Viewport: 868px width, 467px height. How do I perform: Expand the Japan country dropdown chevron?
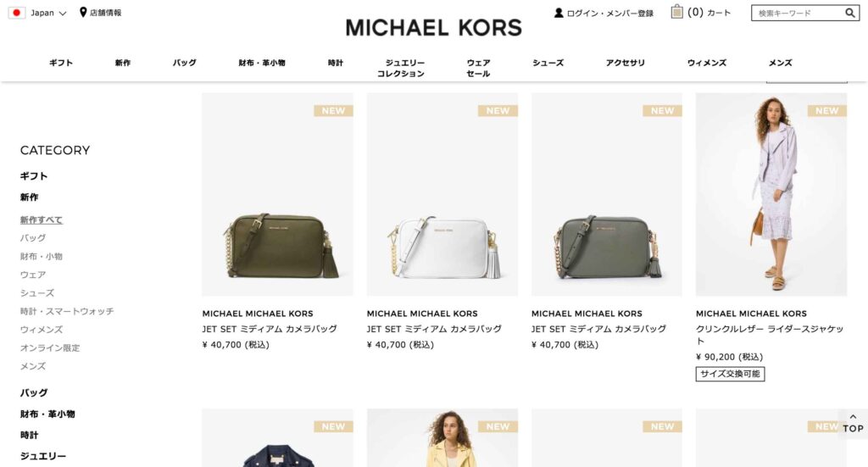tap(63, 14)
